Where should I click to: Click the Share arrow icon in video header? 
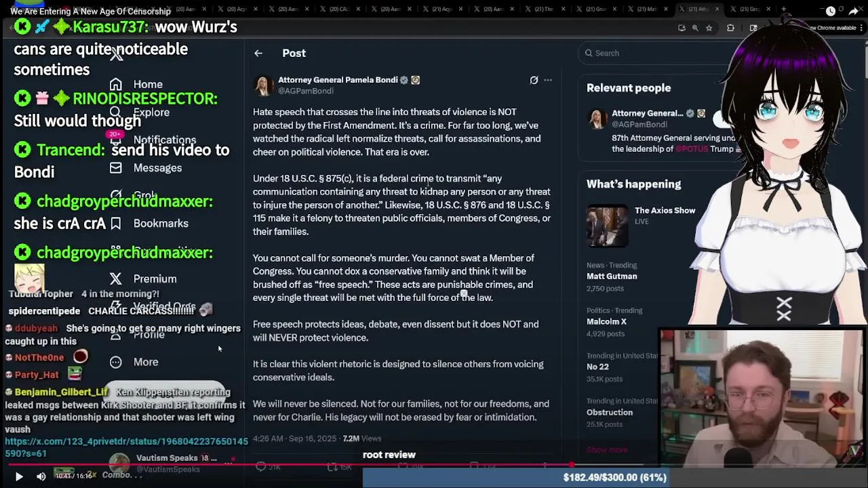click(x=854, y=12)
